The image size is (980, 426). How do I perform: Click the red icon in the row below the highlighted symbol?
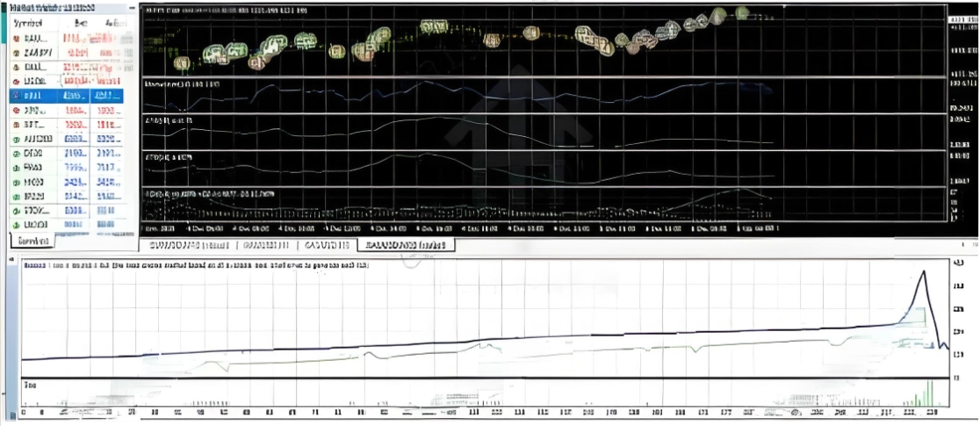17,111
